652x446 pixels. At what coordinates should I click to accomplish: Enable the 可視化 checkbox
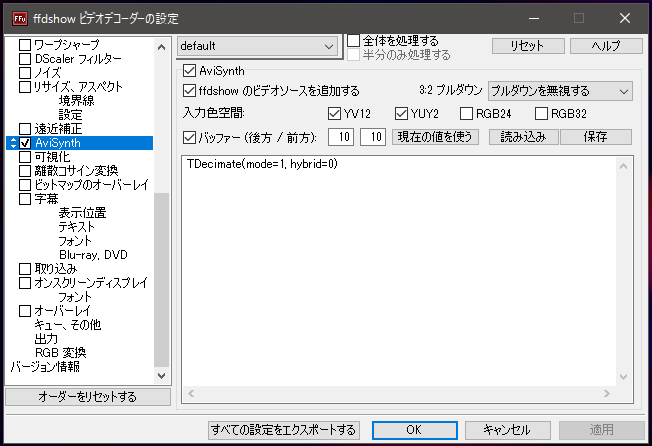click(x=25, y=157)
